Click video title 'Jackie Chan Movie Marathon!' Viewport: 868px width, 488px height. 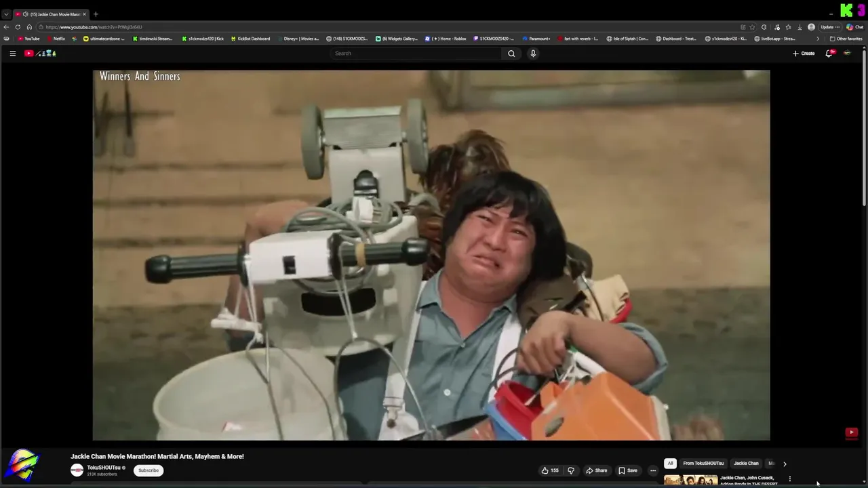click(x=157, y=457)
